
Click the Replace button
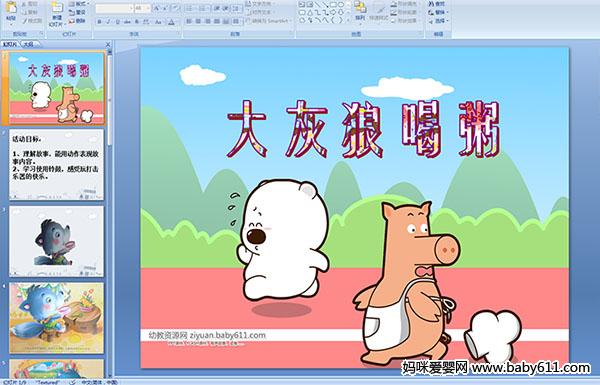[437, 12]
